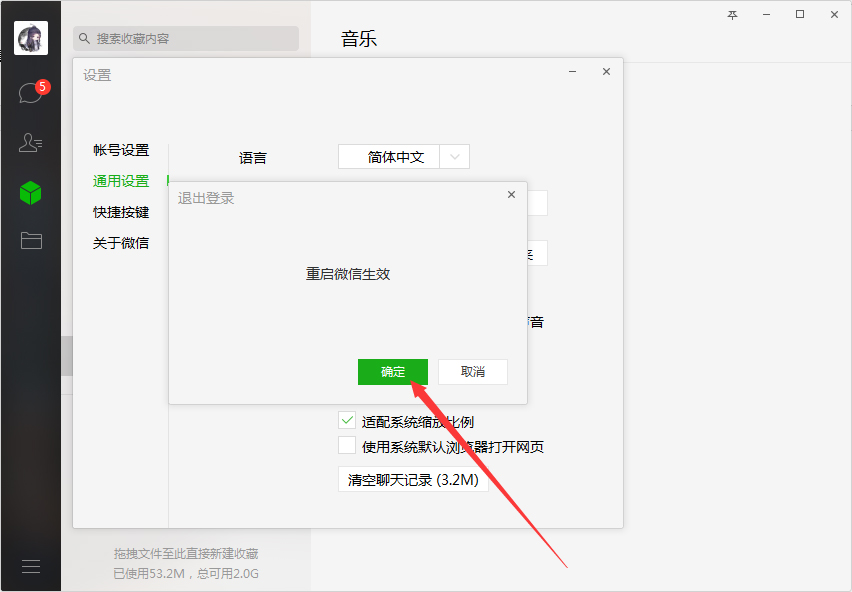Toggle 适配系统缩放比例 checkbox
852x592 pixels.
(347, 421)
